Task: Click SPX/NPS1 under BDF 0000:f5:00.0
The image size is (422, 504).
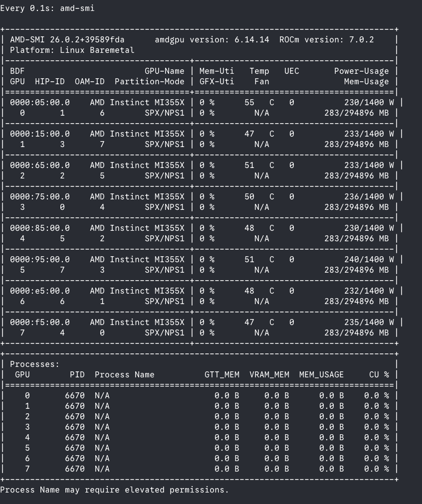Action: coord(165,333)
